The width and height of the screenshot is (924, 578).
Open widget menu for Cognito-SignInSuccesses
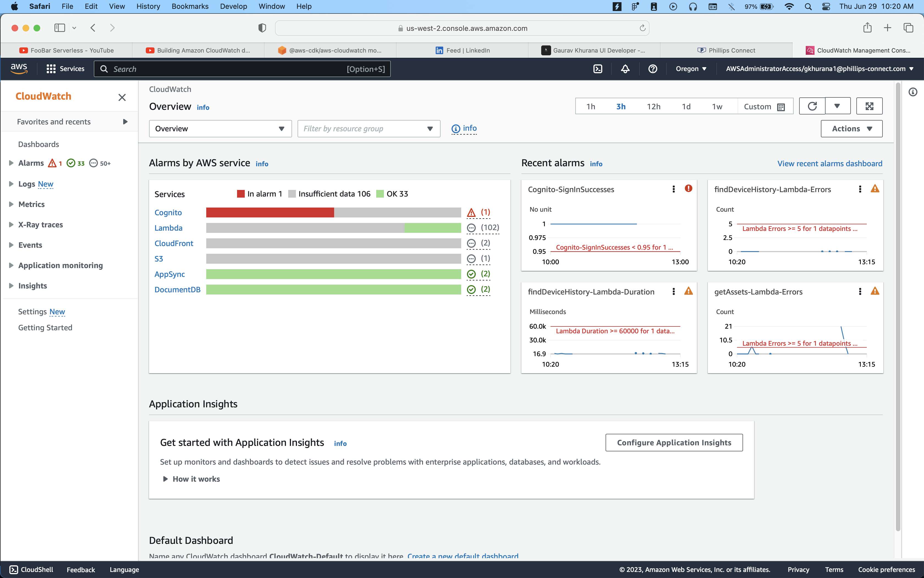coord(673,189)
